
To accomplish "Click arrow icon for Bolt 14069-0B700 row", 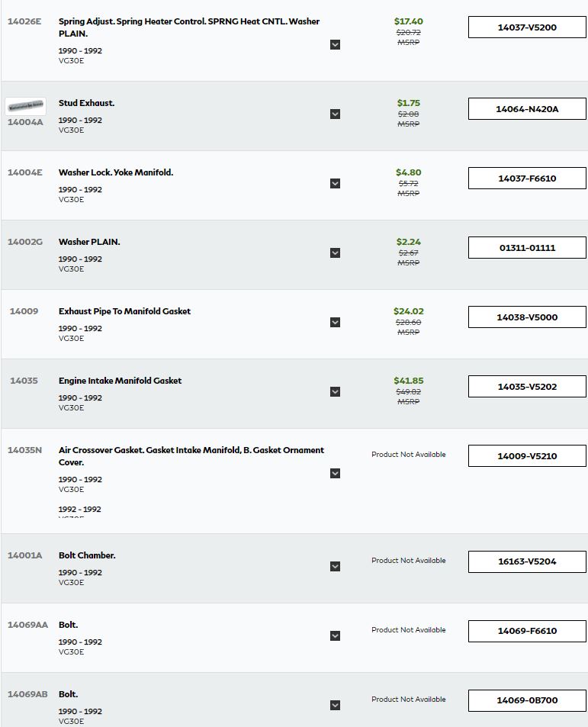I will click(x=335, y=705).
